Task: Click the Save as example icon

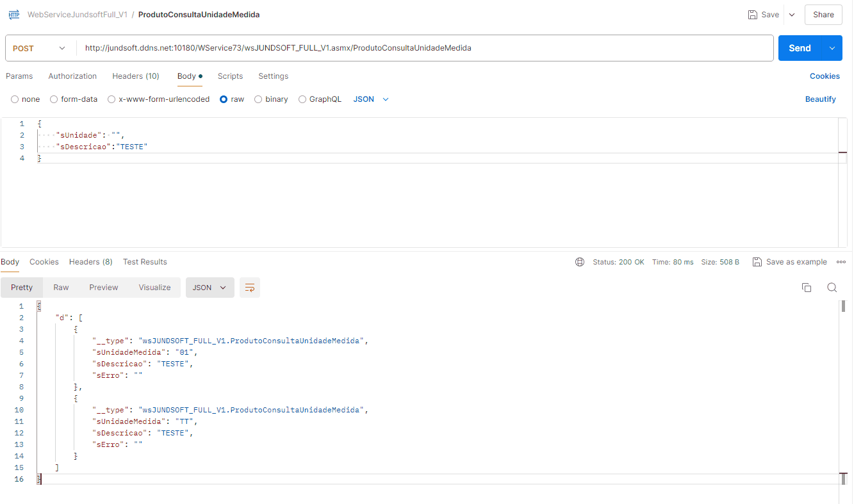Action: 757,262
